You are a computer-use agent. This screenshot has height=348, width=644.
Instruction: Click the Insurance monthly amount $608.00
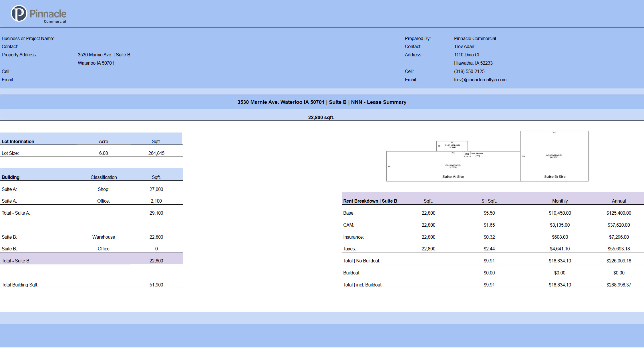coord(560,237)
